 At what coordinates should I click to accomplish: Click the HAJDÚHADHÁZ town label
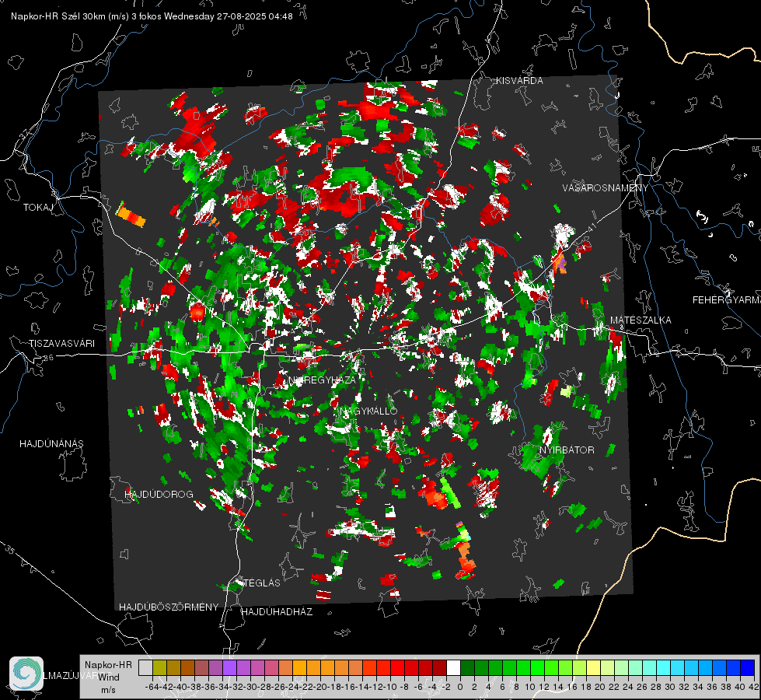pos(277,611)
